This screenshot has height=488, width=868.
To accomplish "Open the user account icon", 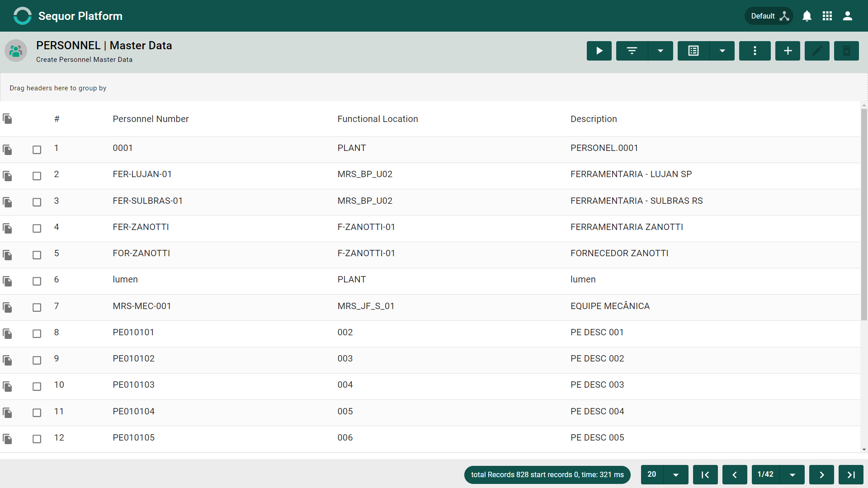I will [848, 16].
